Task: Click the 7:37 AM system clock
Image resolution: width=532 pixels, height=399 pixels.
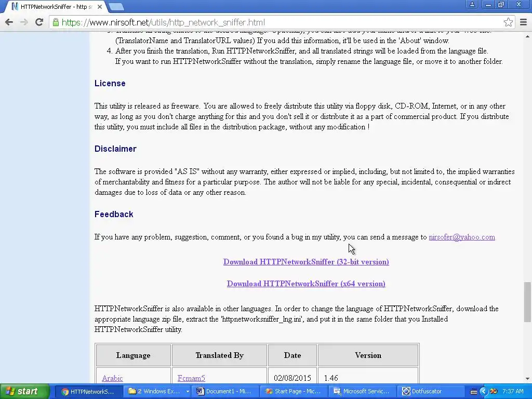Action: (513, 392)
